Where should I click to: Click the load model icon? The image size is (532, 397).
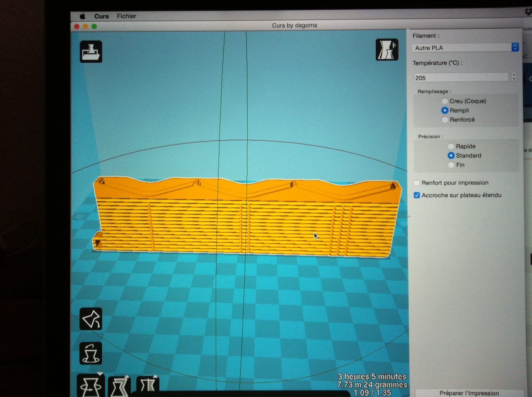pos(91,52)
